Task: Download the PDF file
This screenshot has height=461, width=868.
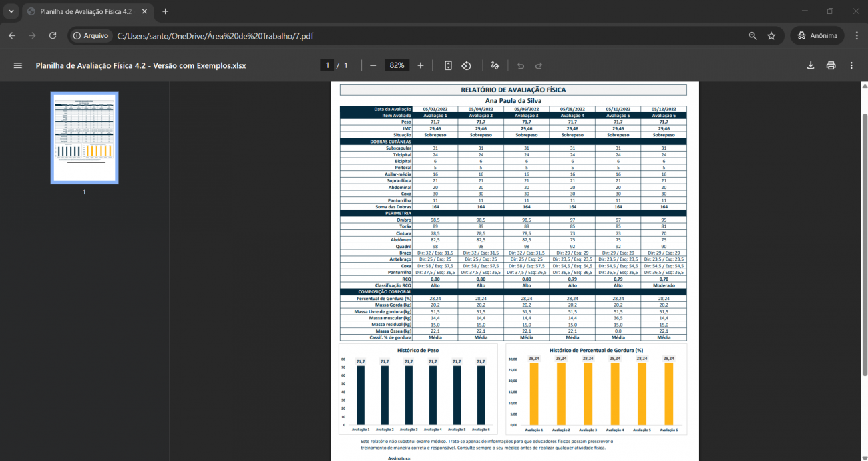Action: point(811,65)
